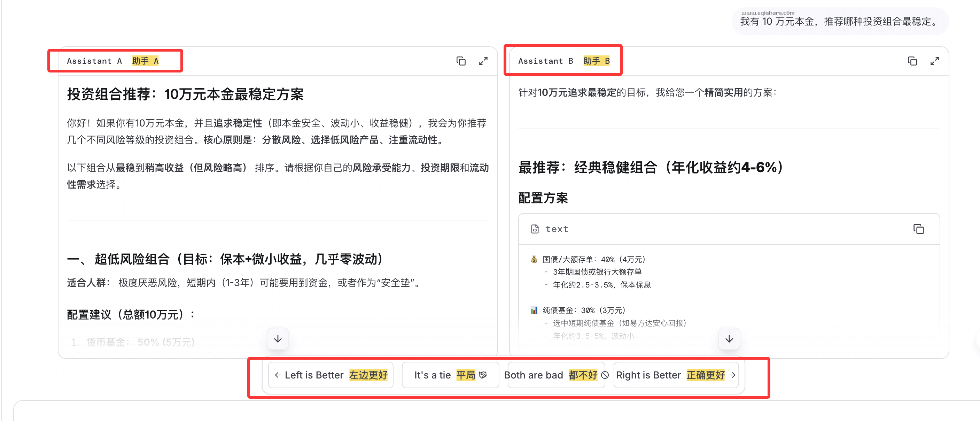Click the down arrow below Assistant B's response
Image resolution: width=980 pixels, height=421 pixels.
point(729,338)
